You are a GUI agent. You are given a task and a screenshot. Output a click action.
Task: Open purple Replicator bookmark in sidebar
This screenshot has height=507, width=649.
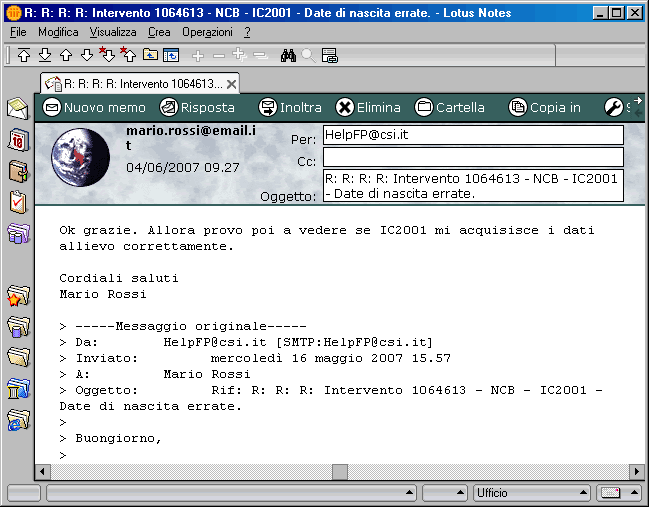[18, 233]
